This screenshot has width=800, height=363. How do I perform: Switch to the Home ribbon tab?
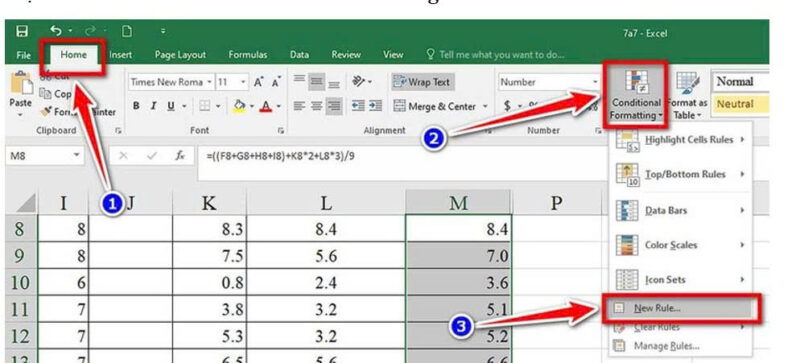coord(73,55)
